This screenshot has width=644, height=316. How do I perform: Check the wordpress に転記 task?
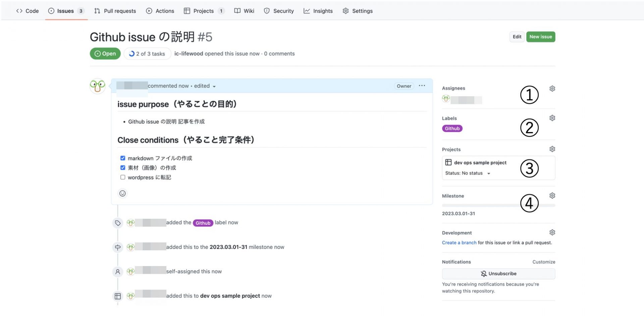(123, 177)
